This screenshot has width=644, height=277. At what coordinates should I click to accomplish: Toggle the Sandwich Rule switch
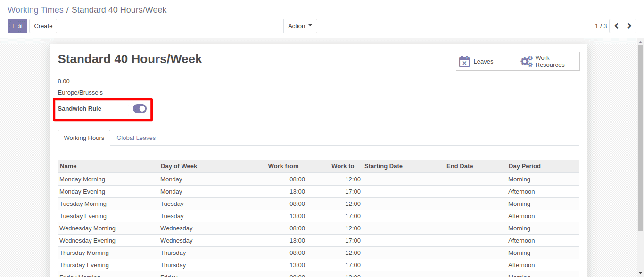[140, 109]
